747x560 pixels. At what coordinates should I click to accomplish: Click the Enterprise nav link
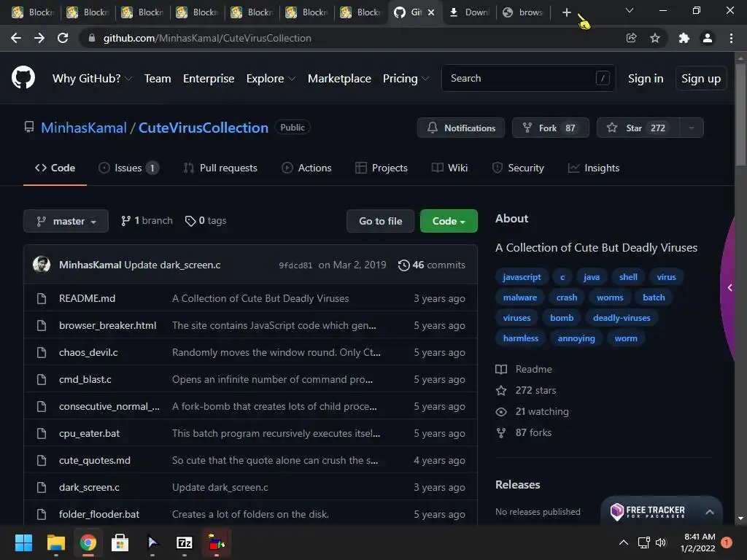(209, 79)
